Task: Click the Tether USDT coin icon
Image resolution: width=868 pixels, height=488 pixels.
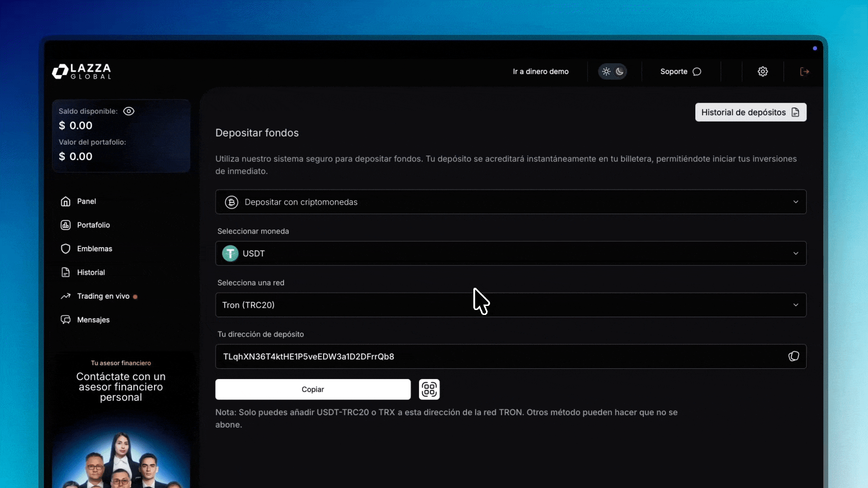Action: tap(230, 253)
